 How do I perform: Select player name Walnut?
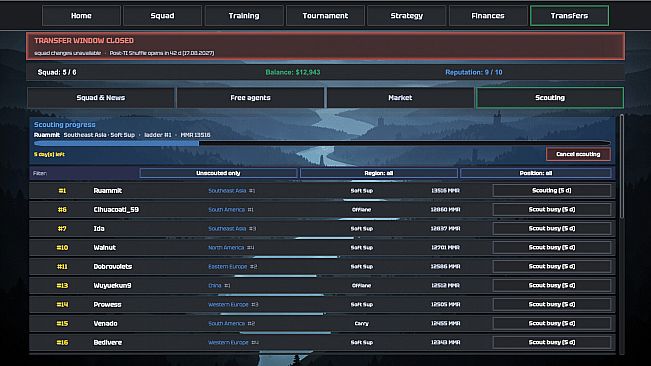point(105,247)
